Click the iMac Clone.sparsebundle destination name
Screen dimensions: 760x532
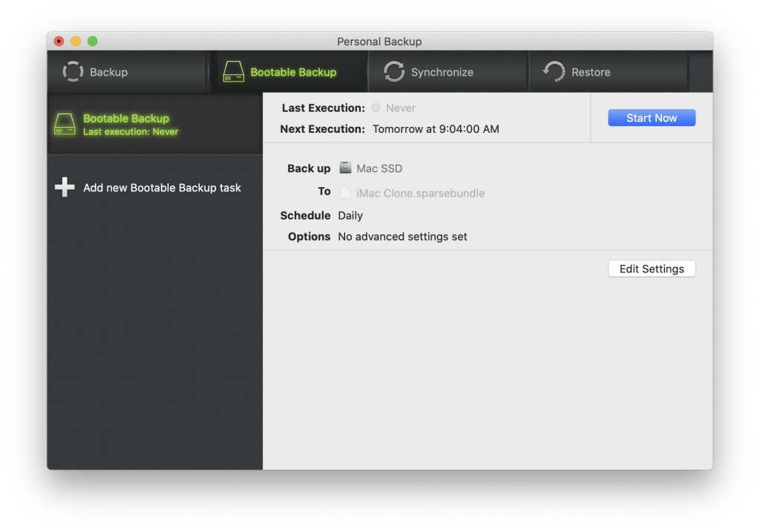[x=420, y=193]
